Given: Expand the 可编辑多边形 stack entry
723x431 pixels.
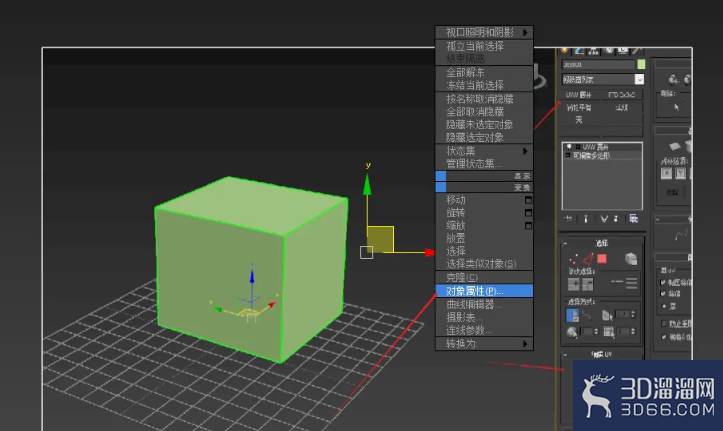Looking at the screenshot, I should coord(568,155).
